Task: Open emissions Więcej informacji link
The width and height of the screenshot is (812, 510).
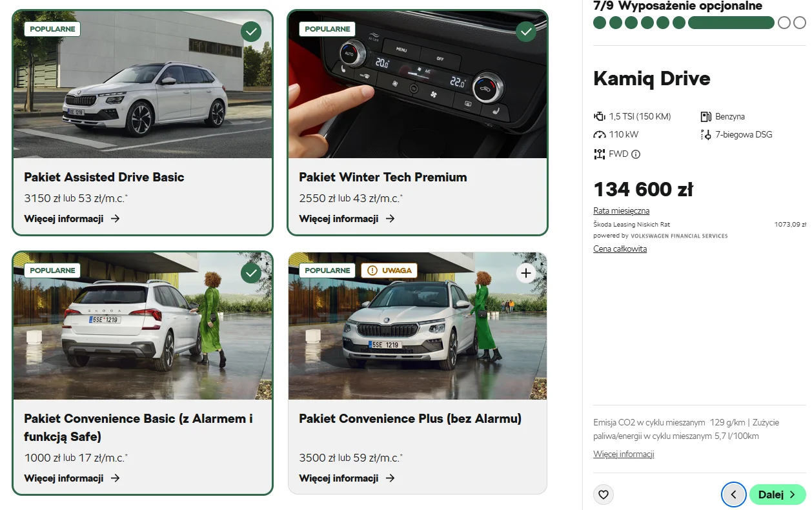Action: pos(624,454)
